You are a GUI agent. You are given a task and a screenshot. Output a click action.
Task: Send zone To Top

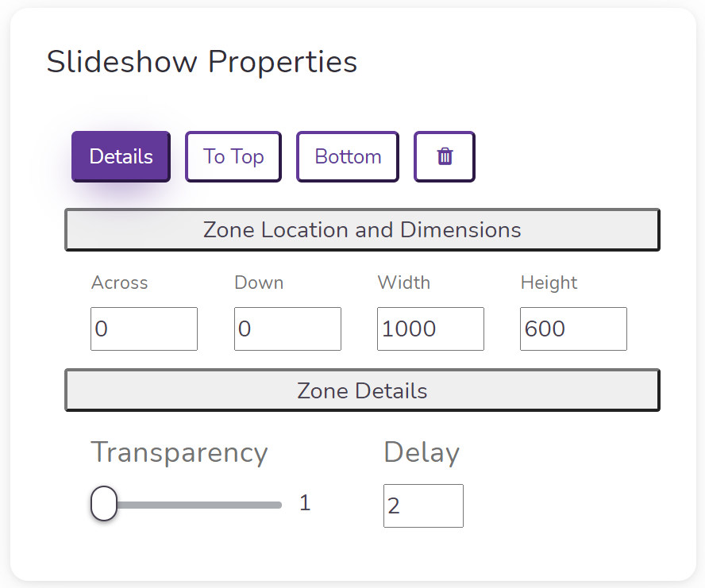[233, 156]
